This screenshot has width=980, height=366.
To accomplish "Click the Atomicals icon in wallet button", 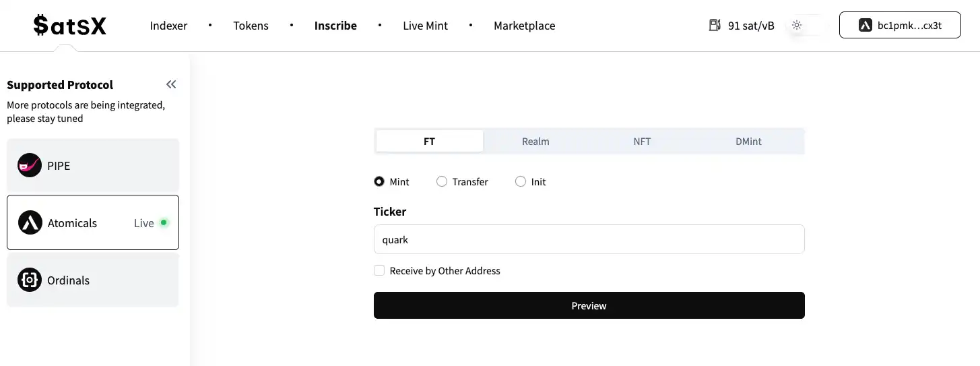I will 865,26.
